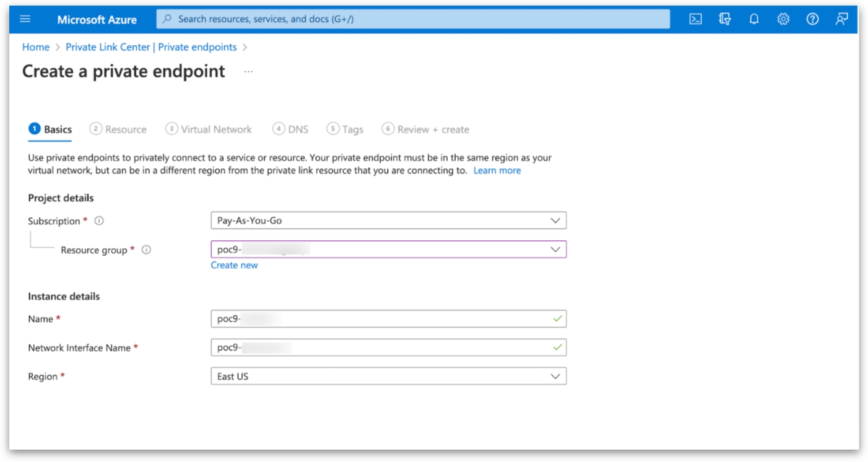Click the Feedback icon in the header
Screen dimensions: 868x462
841,19
